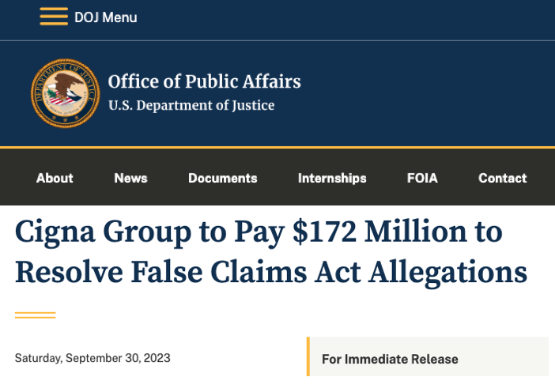This screenshot has height=392, width=555.
Task: Click the yellow double-line divider under the headline
Action: click(35, 315)
